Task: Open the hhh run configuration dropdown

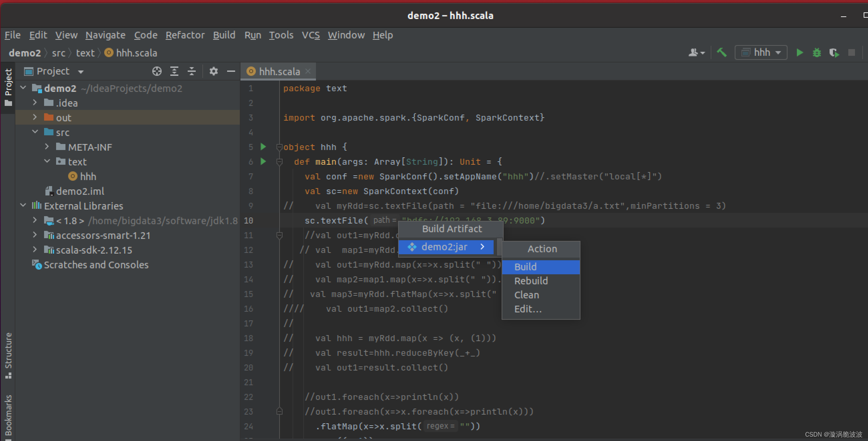Action: (761, 52)
